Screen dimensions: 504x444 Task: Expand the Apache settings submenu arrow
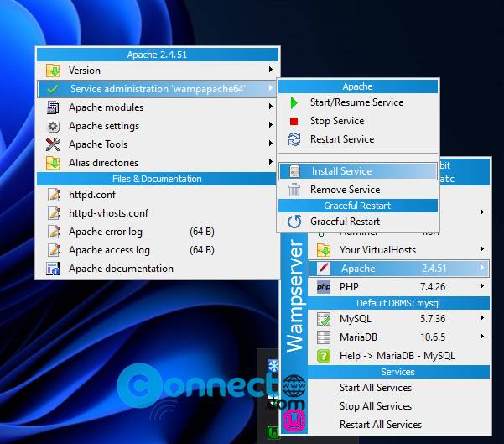271,125
